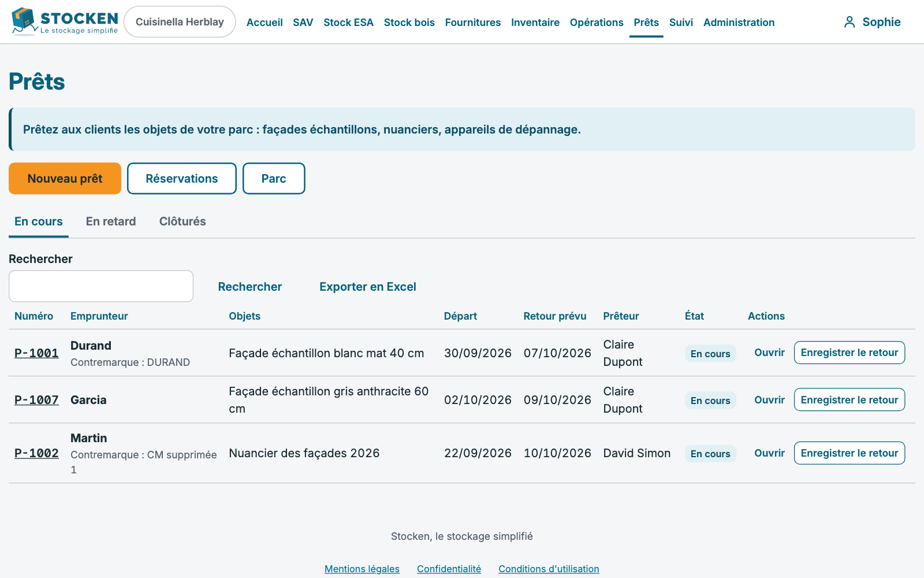Sort by the Numéro column header
The image size is (924, 578).
coord(33,316)
